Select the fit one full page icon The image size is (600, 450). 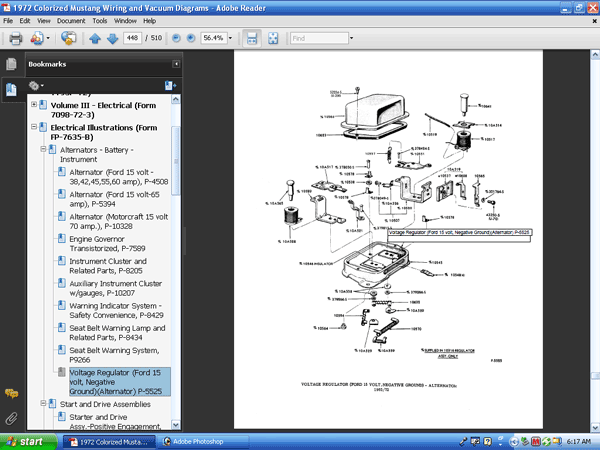click(x=273, y=39)
